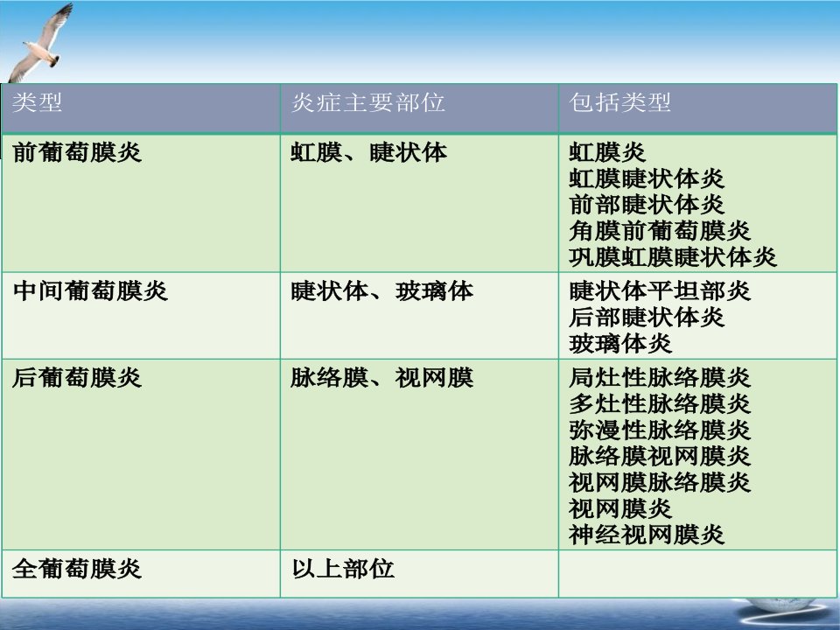Click the 巩膜虹膜睫状体炎 line
Viewport: 840px width, 630px height.
coord(673,257)
